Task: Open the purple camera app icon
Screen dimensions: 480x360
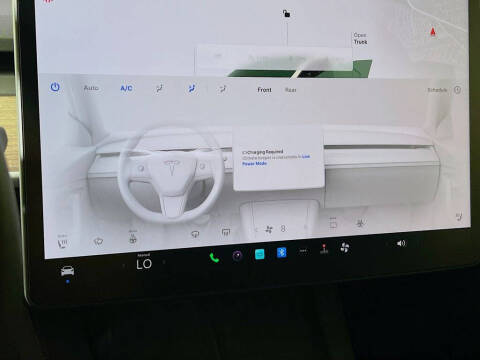Action: pyautogui.click(x=237, y=256)
